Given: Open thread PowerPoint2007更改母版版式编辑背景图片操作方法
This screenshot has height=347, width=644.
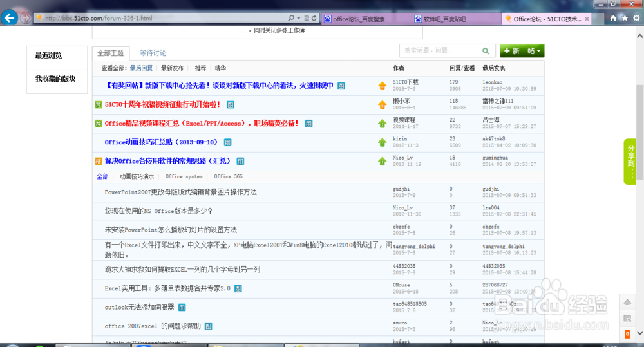Looking at the screenshot, I should 181,192.
